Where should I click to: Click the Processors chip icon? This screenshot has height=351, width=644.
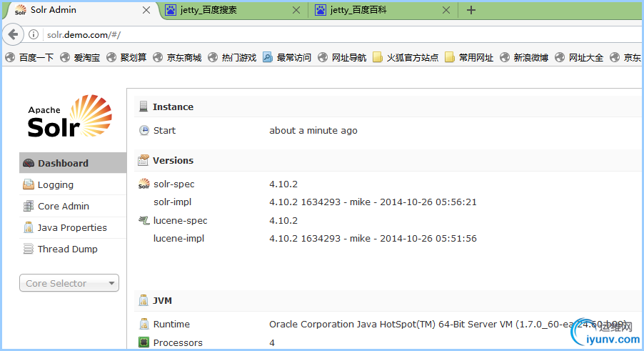pyautogui.click(x=144, y=342)
